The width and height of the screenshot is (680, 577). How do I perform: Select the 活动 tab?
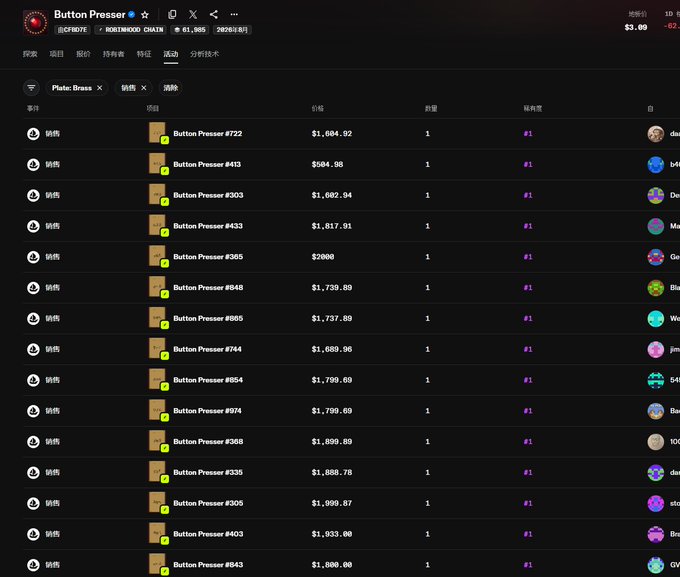pyautogui.click(x=171, y=54)
